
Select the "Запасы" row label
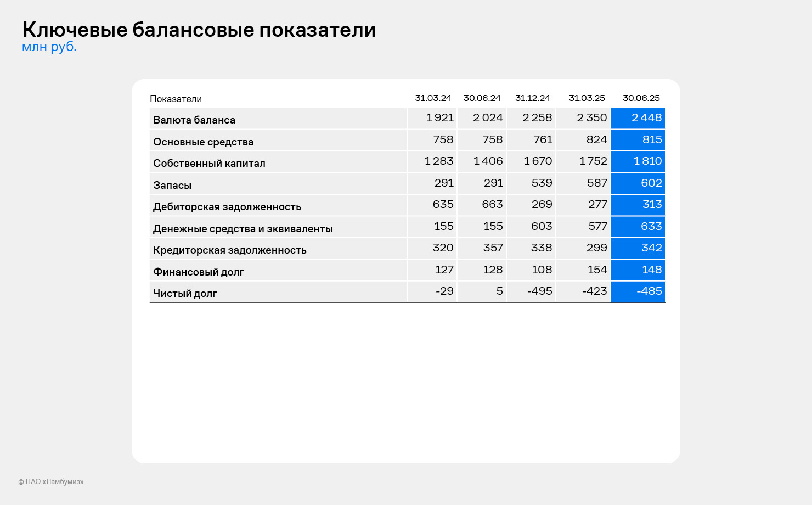tap(172, 185)
